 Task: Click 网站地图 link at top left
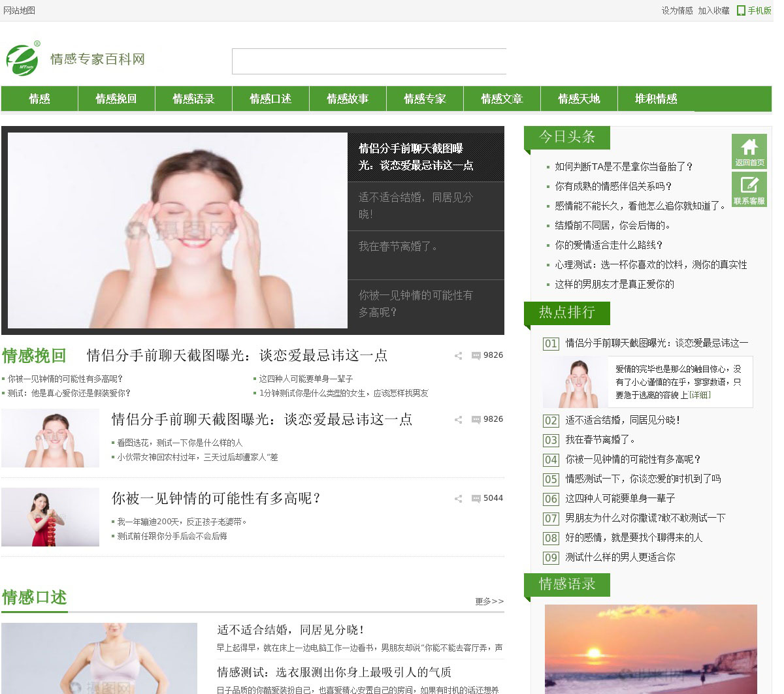[x=20, y=10]
